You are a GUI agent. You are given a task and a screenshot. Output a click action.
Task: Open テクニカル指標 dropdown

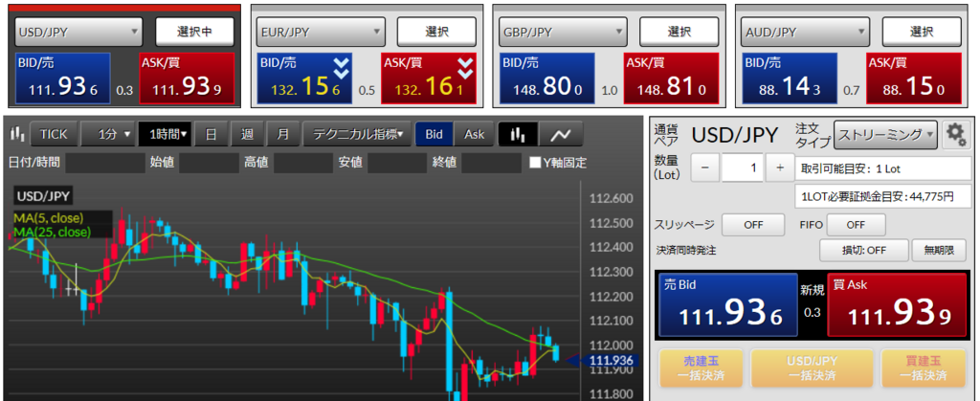point(357,134)
